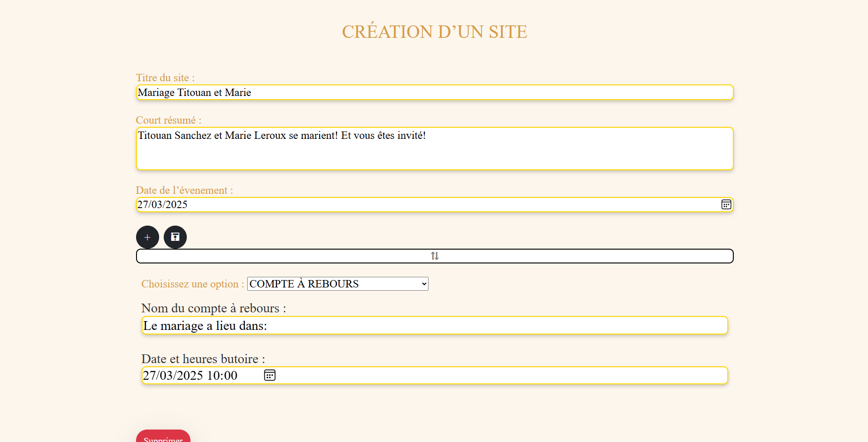
Task: Open the deadline datetime calendar picker icon
Action: tap(270, 375)
